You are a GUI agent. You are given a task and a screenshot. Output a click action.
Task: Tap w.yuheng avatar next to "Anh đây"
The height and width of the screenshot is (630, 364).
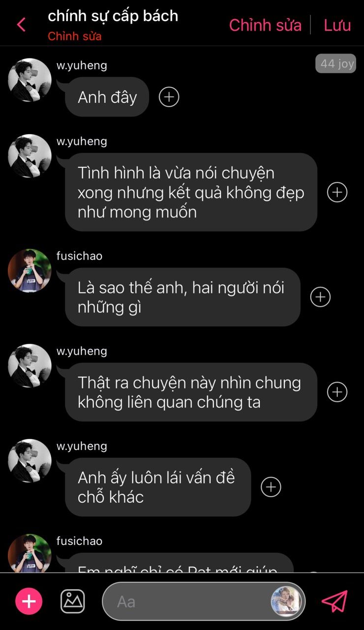[30, 80]
